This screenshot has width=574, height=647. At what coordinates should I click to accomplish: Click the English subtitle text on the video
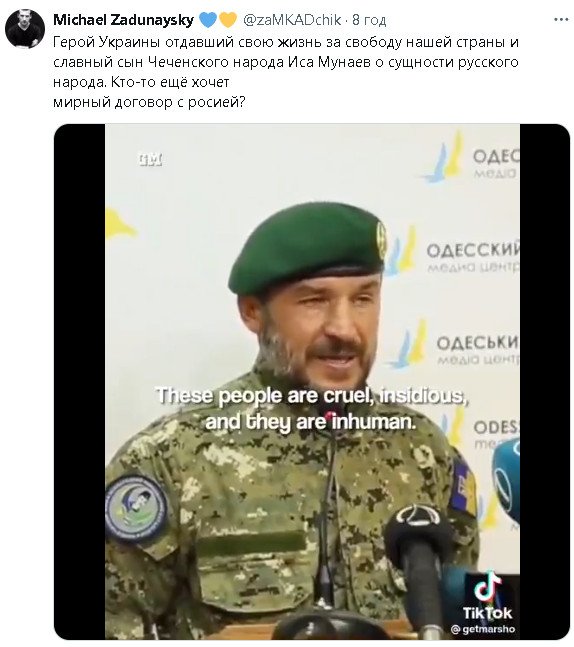312,409
